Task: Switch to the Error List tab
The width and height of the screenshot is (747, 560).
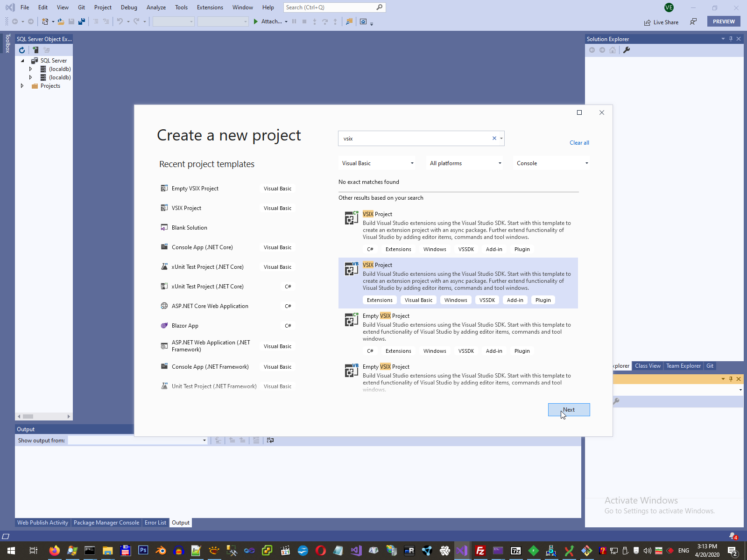Action: [x=155, y=523]
